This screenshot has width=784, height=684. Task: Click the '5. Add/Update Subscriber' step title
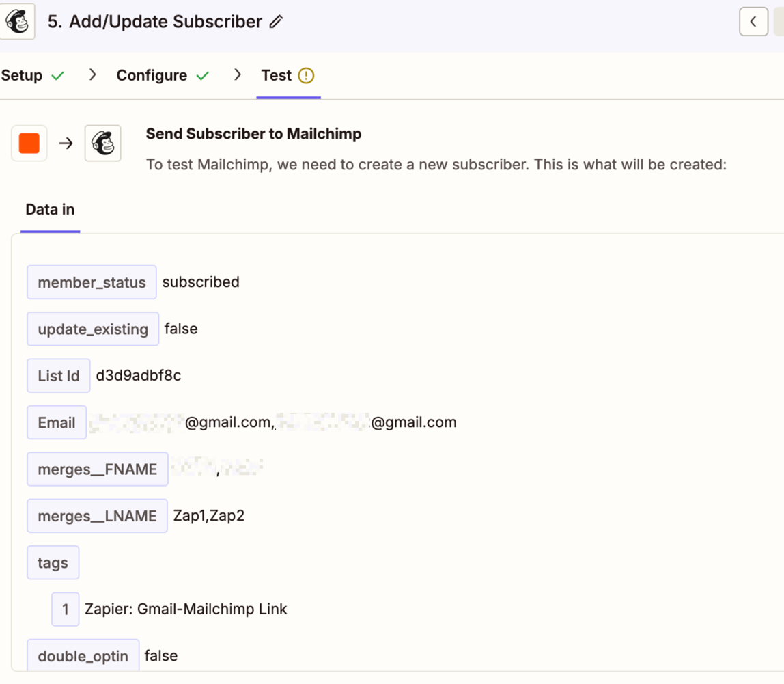click(155, 21)
